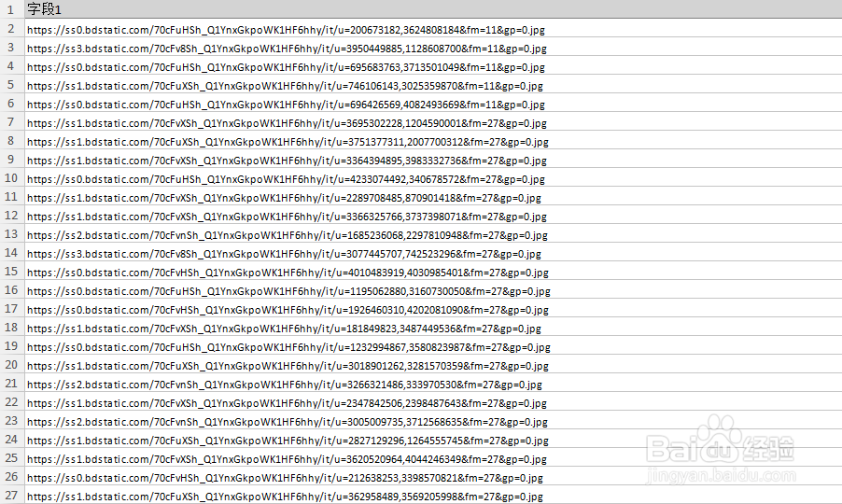The height and width of the screenshot is (504, 842).
Task: Select the URL cell containing u=3266321486
Action: (x=433, y=383)
